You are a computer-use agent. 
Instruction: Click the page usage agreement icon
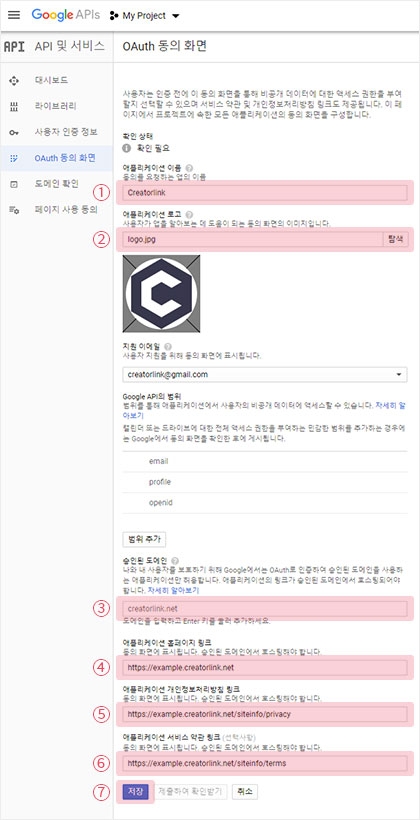[x=14, y=210]
